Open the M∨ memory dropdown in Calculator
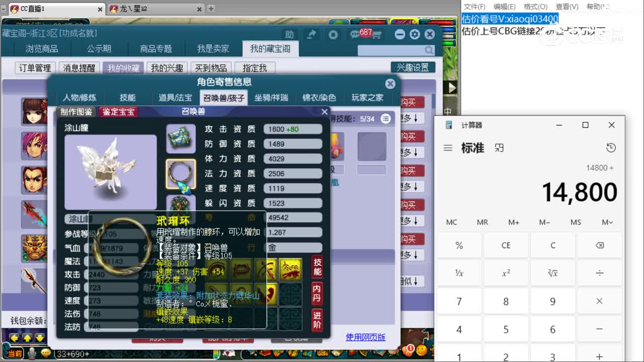 point(607,222)
